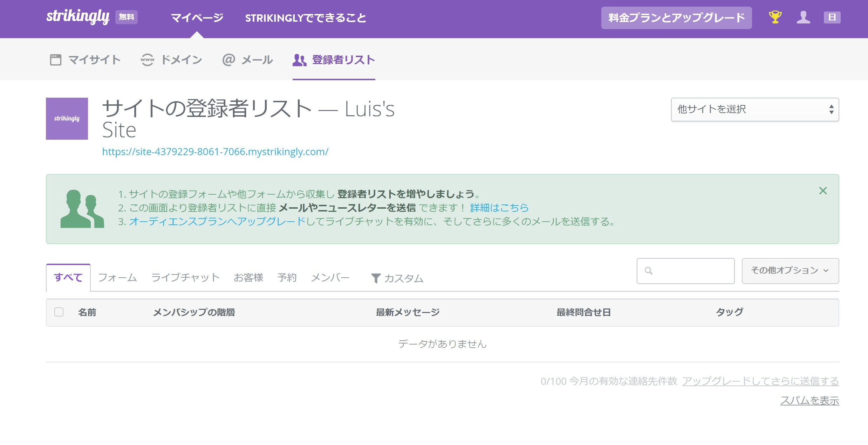This screenshot has height=445, width=868.
Task: Select the 登録者リスト people icon
Action: 299,59
